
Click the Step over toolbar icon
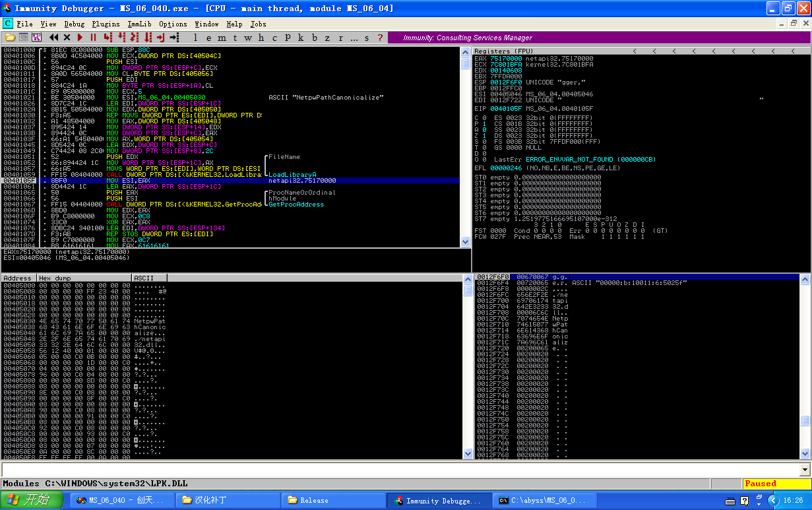tap(121, 38)
